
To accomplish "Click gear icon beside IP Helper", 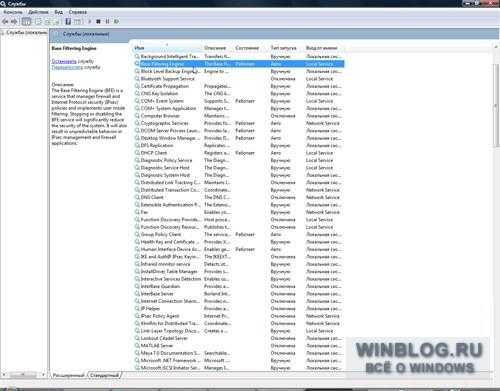I will (x=137, y=308).
